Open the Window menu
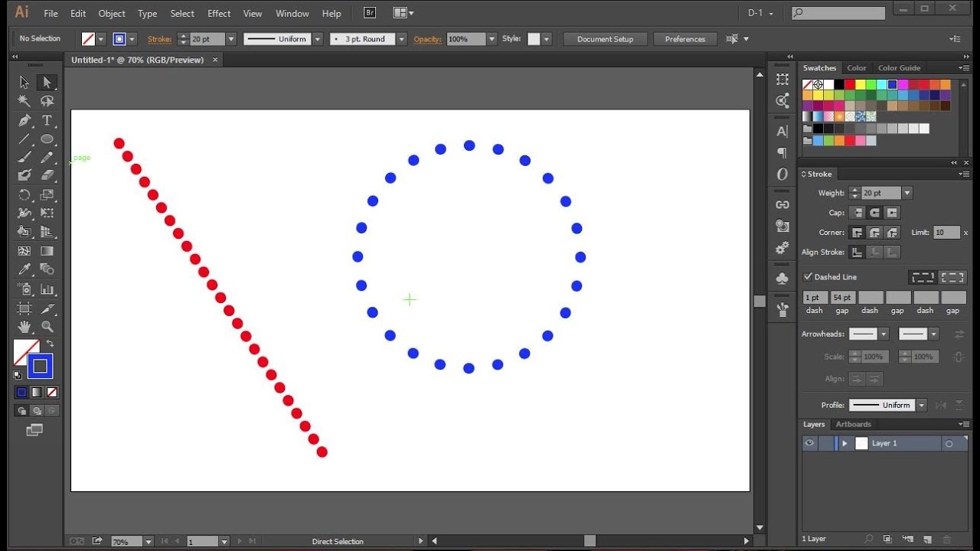980x551 pixels. pos(292,14)
